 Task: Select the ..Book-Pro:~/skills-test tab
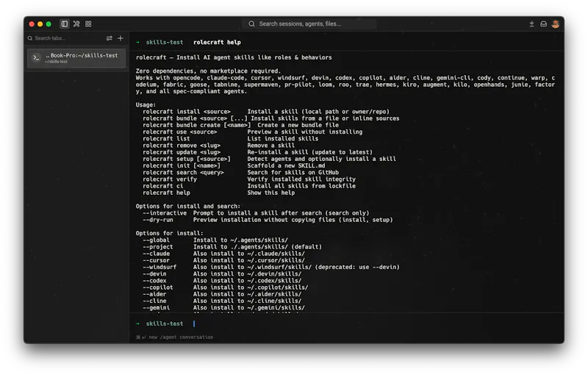[76, 58]
